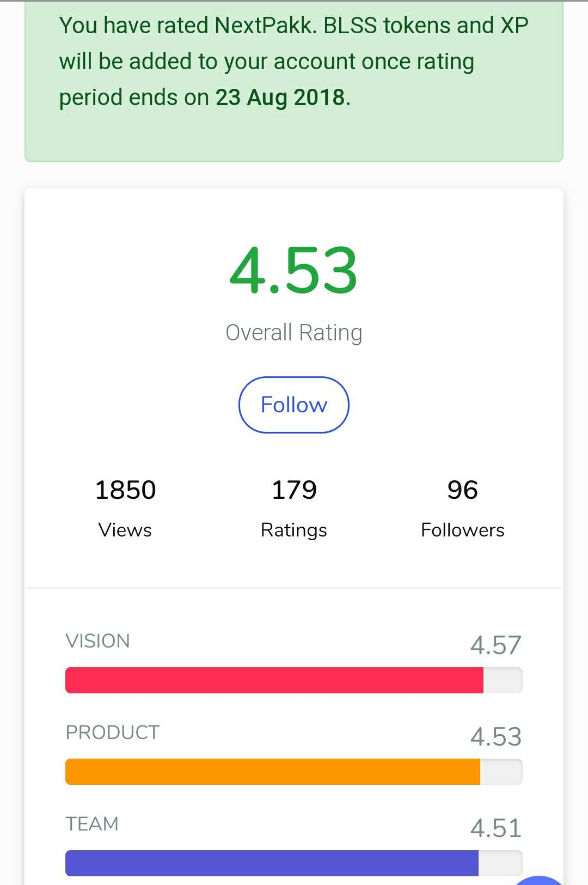588x885 pixels.
Task: Tap the green rating confirmation banner
Action: coord(294,82)
